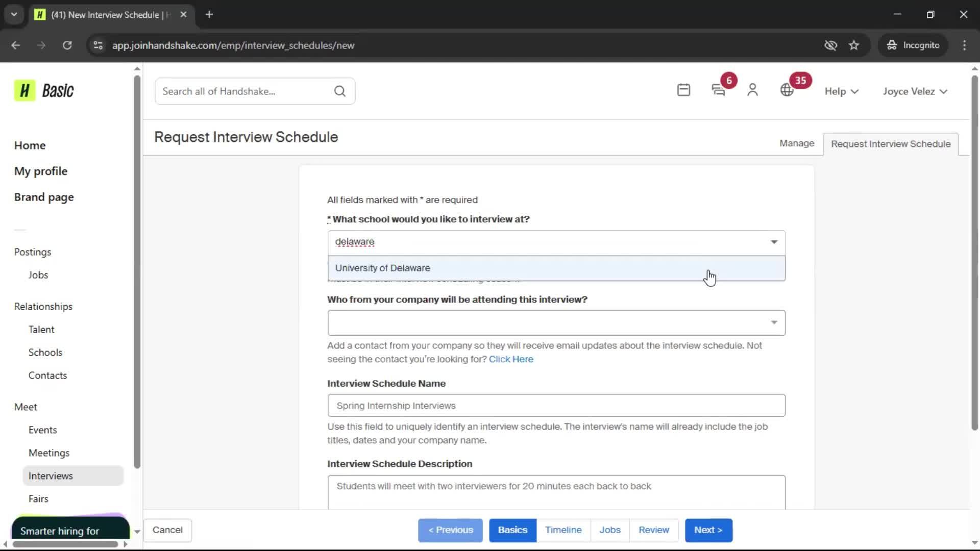Click the search magnifier icon
This screenshot has height=551, width=980.
340,91
